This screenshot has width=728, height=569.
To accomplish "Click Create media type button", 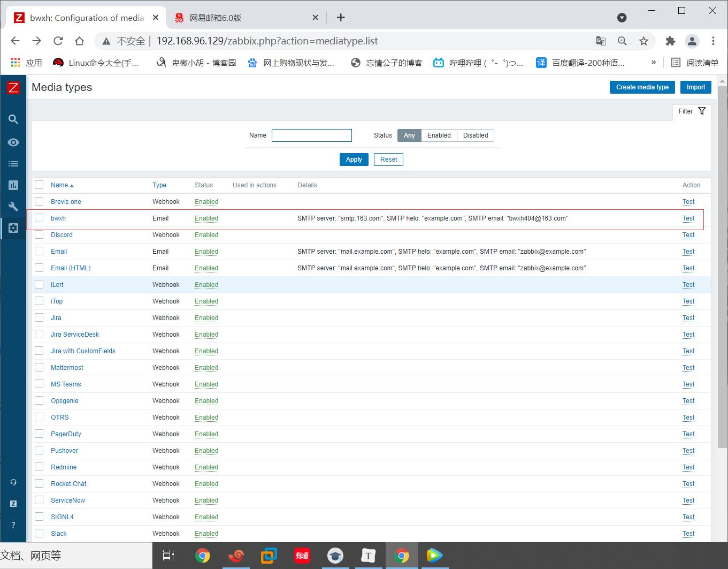I will point(642,87).
